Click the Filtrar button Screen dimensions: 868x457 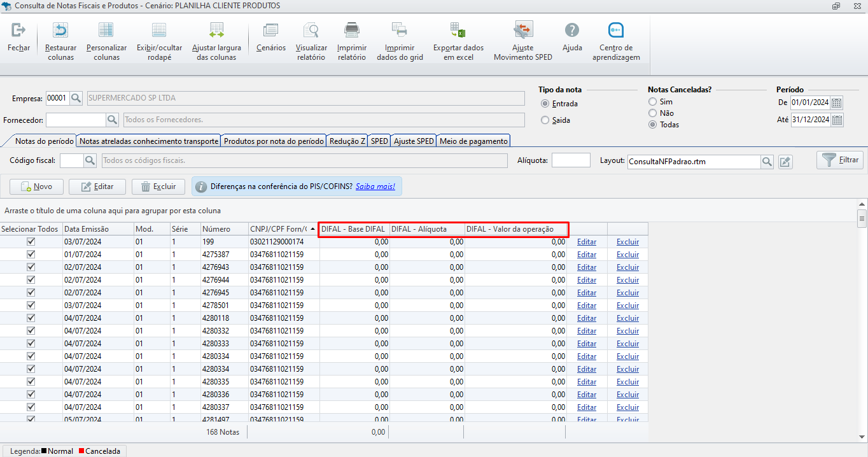pyautogui.click(x=840, y=160)
